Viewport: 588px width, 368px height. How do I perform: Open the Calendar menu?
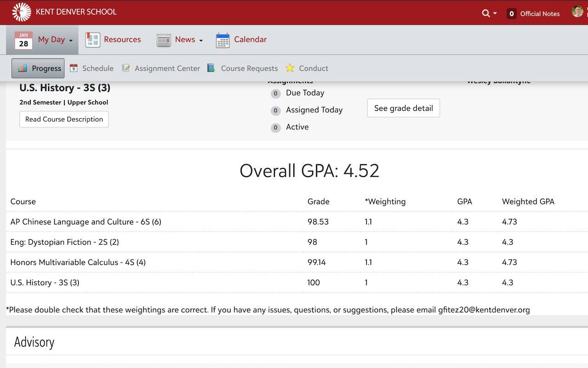point(250,40)
